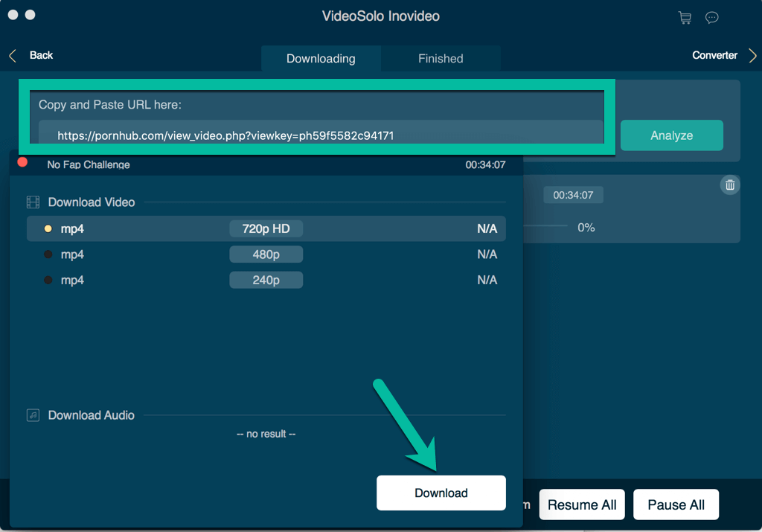Screen dimensions: 762x532
Task: Select the mp4 480p radio option
Action: click(x=48, y=254)
